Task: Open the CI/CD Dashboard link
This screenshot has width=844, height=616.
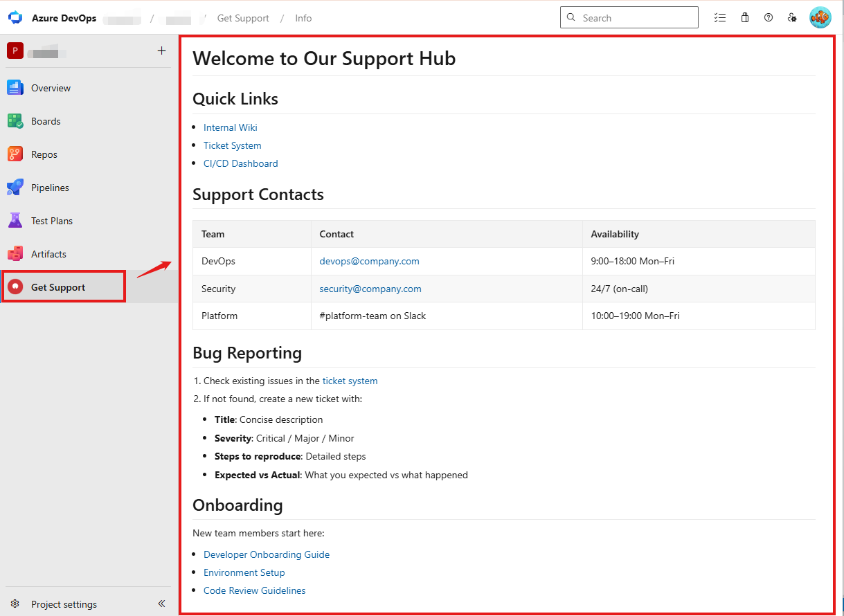Action: [x=241, y=163]
